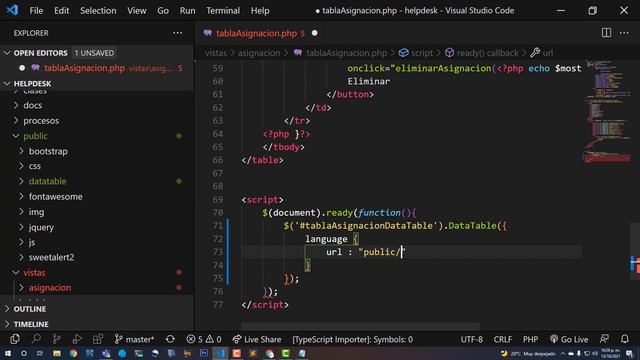This screenshot has height=360, width=640.
Task: Open Windows Start button
Action: click(x=7, y=353)
